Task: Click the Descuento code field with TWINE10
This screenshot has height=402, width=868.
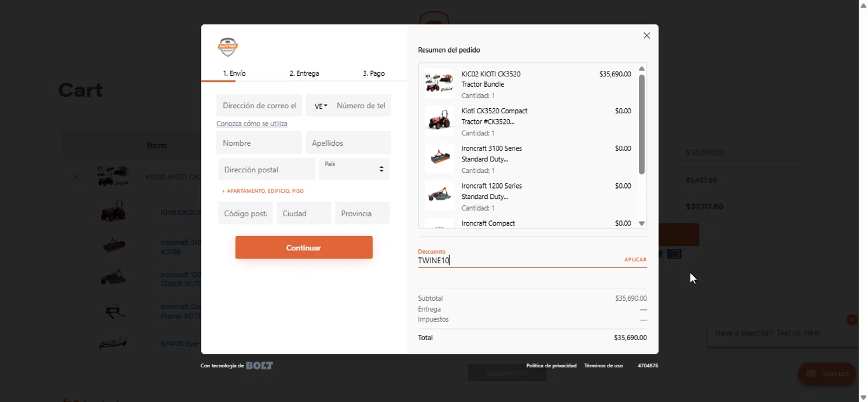Action: 518,260
